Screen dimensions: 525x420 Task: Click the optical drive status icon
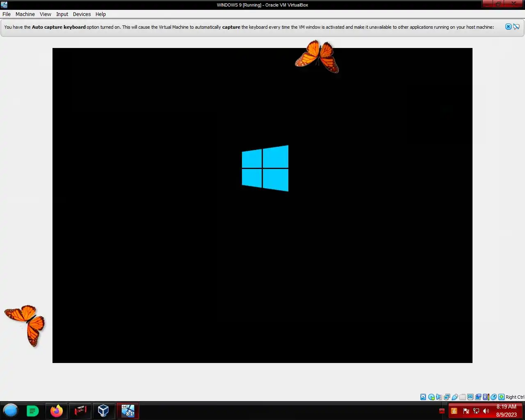pyautogui.click(x=431, y=397)
